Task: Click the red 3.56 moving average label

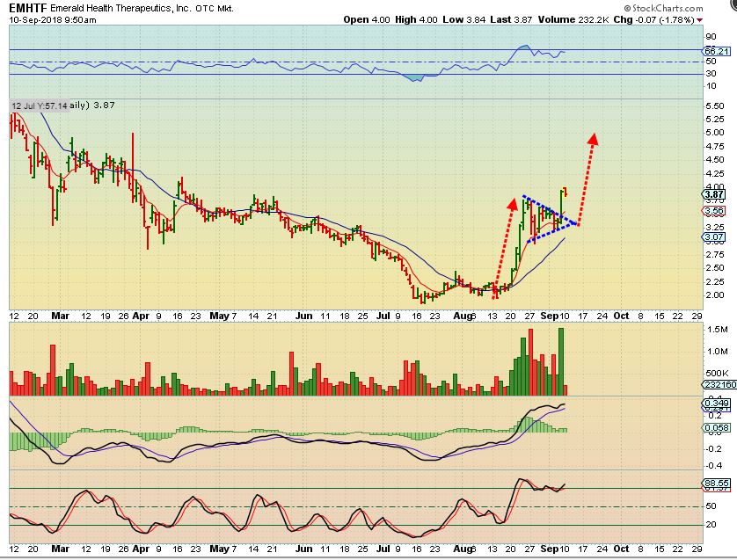Action: (x=714, y=211)
